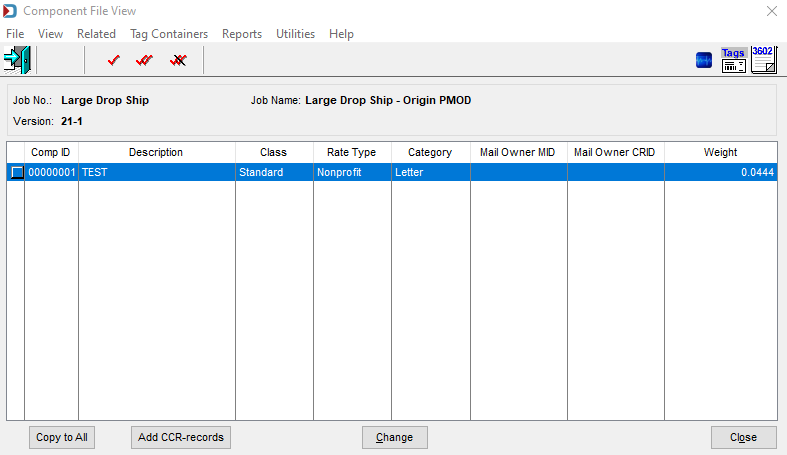Open the File menu
The image size is (787, 455).
(15, 34)
